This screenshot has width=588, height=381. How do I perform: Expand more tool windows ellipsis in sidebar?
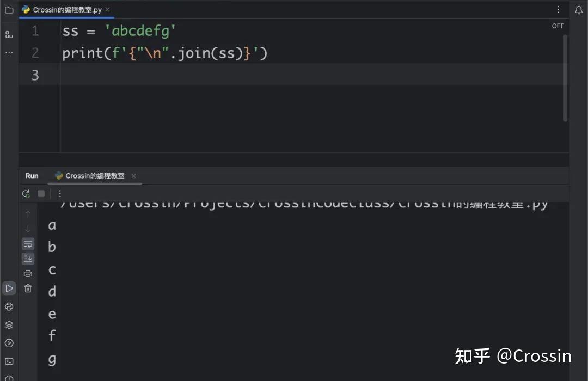(9, 53)
